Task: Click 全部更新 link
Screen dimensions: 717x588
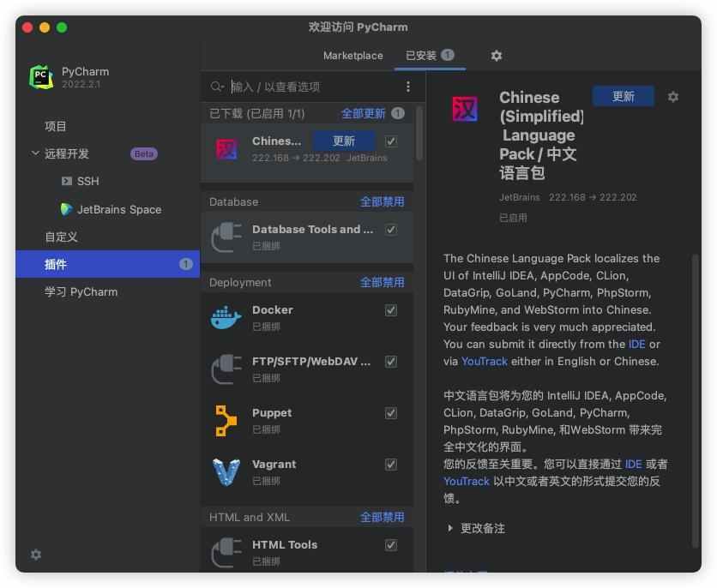Action: pos(364,113)
